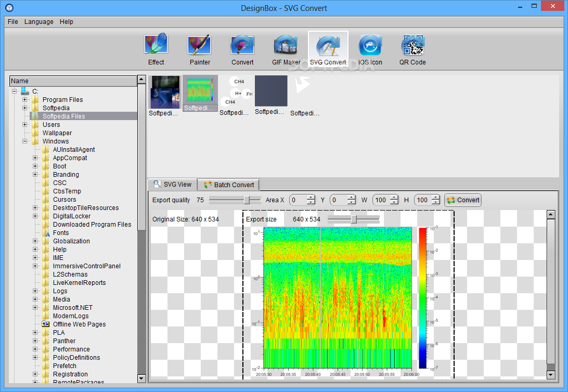Expand the Microsoft.NET folder
Image resolution: width=568 pixels, height=392 pixels.
coord(35,308)
